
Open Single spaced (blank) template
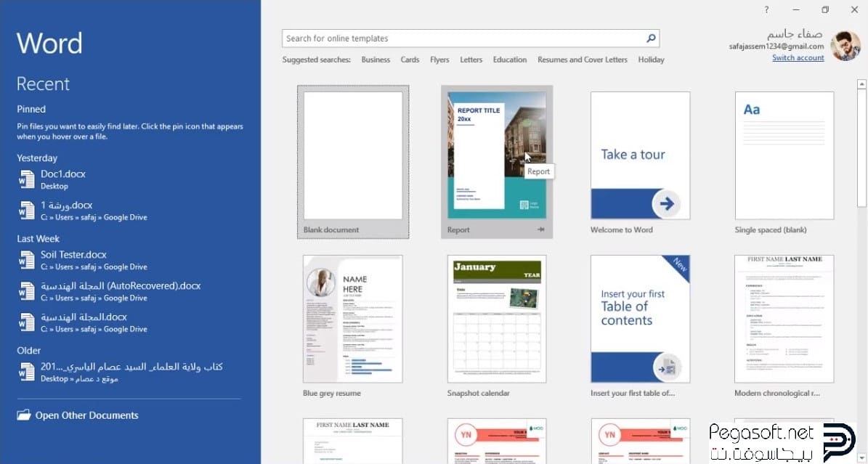[x=784, y=162]
